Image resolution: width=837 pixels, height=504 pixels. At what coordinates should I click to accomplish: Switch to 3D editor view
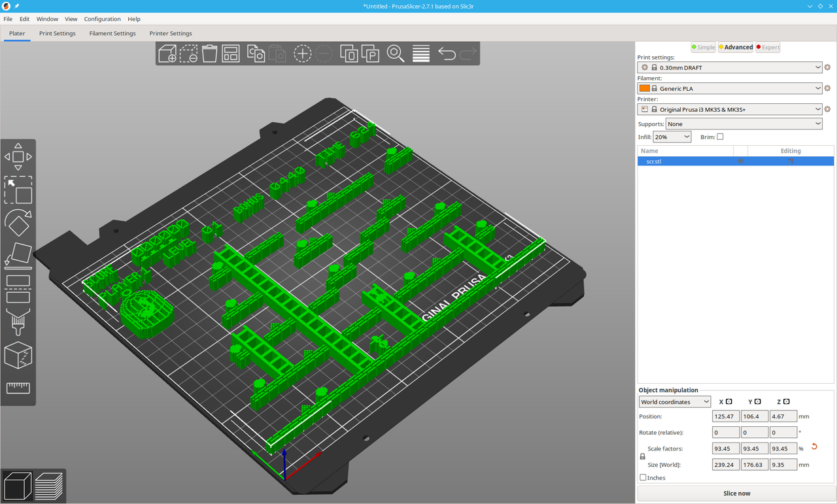[18, 486]
